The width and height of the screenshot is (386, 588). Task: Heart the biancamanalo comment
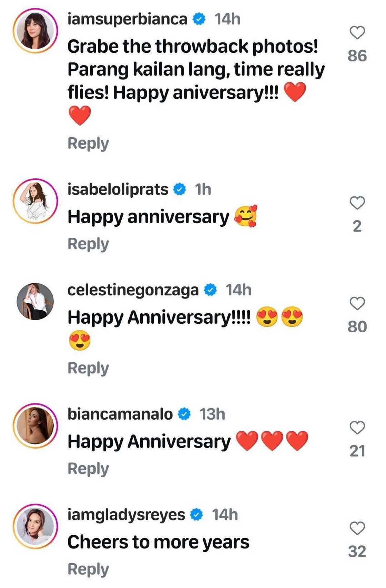click(x=357, y=428)
